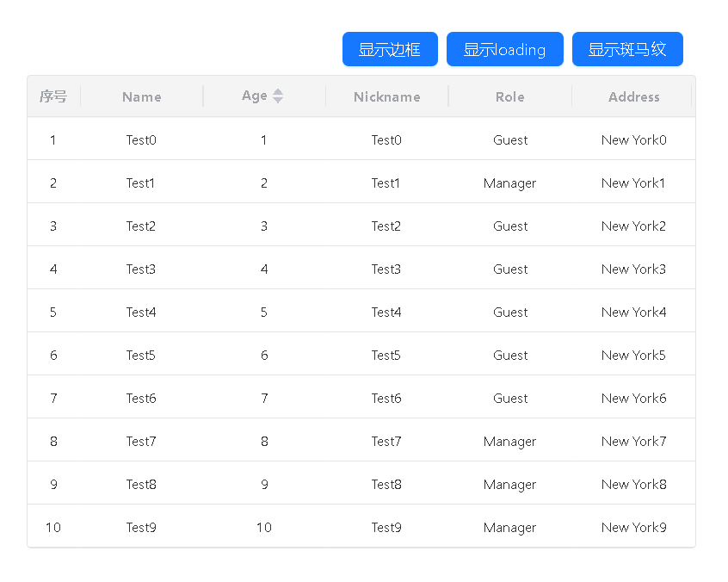The width and height of the screenshot is (728, 582).
Task: Click the Manager role in row 2
Action: [509, 183]
